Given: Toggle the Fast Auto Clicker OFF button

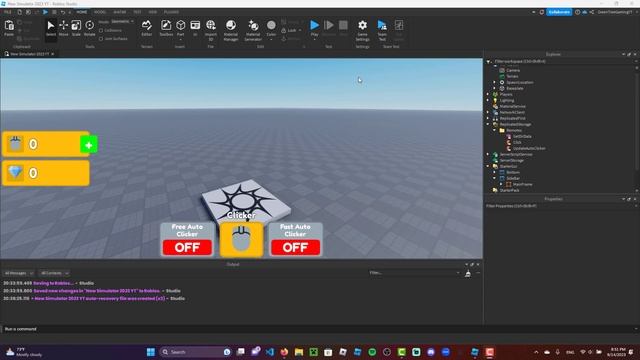Looking at the screenshot, I should 296,247.
